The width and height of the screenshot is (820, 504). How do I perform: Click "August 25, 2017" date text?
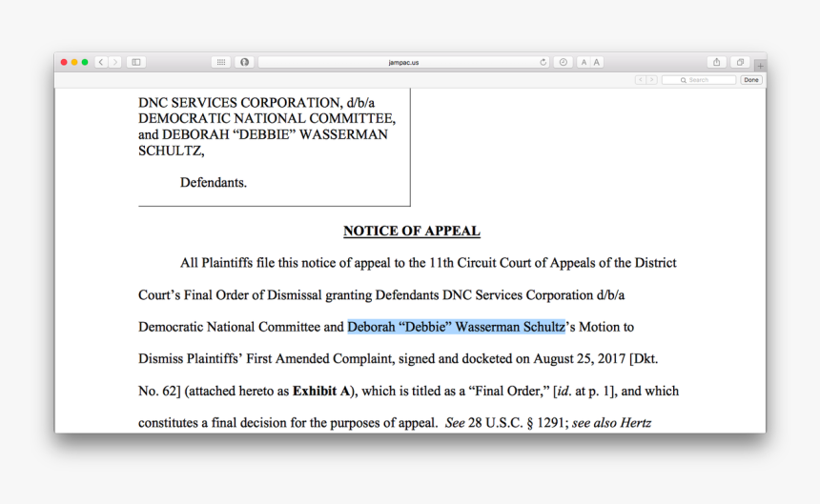[x=579, y=359]
